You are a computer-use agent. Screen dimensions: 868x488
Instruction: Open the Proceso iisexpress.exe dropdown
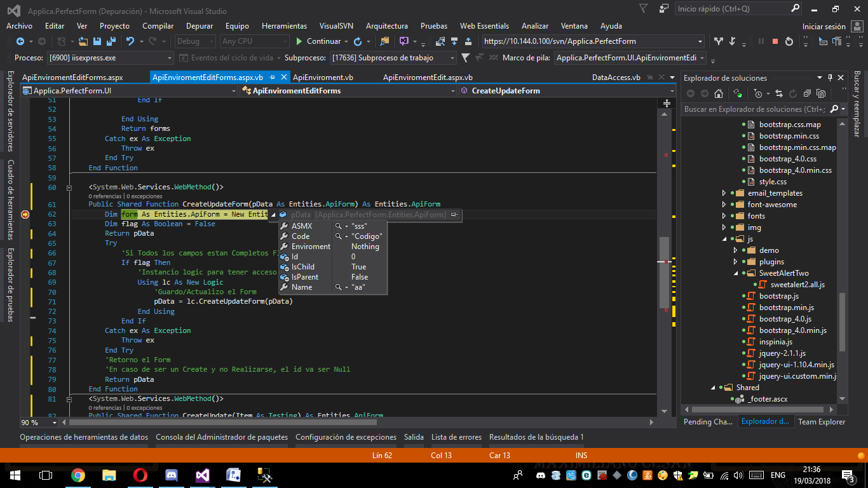point(170,58)
